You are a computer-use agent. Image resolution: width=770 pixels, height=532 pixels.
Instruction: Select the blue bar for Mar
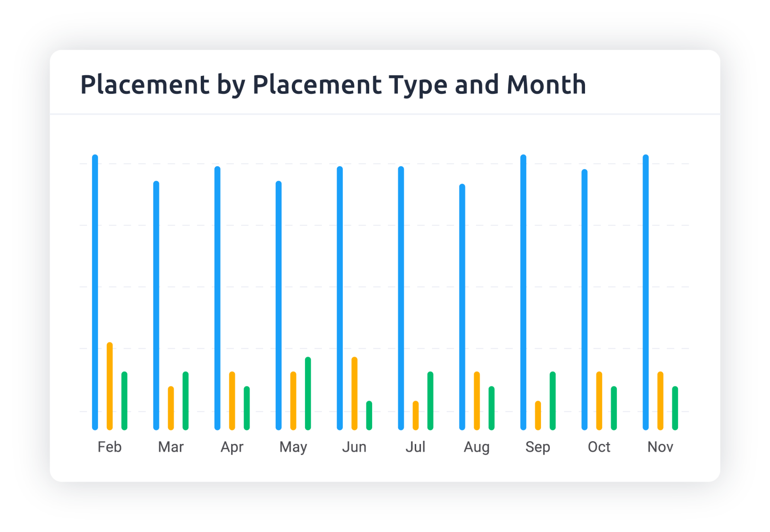click(156, 305)
